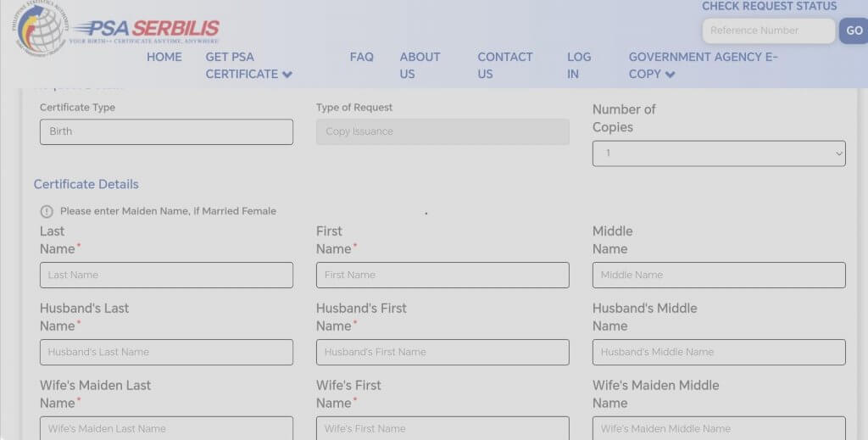
Task: Click the Certificate Type Birth field
Action: point(166,132)
